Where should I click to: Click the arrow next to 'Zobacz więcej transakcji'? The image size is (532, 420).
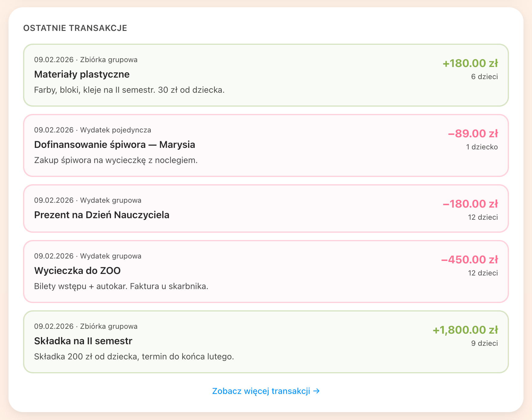click(x=317, y=391)
